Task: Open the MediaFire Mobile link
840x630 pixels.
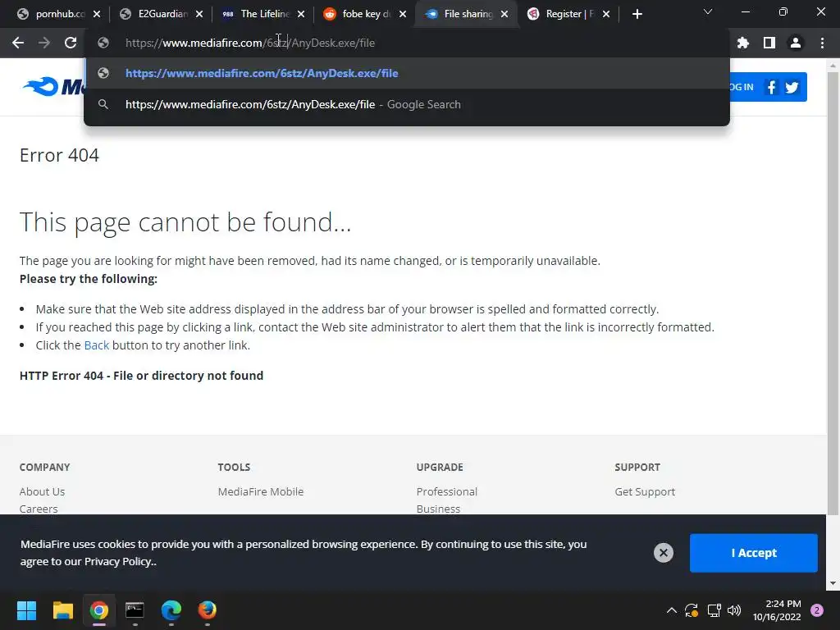Action: (260, 491)
